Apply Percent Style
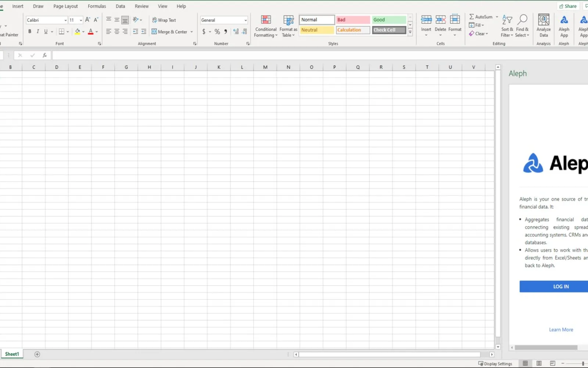The image size is (588, 368). point(217,32)
